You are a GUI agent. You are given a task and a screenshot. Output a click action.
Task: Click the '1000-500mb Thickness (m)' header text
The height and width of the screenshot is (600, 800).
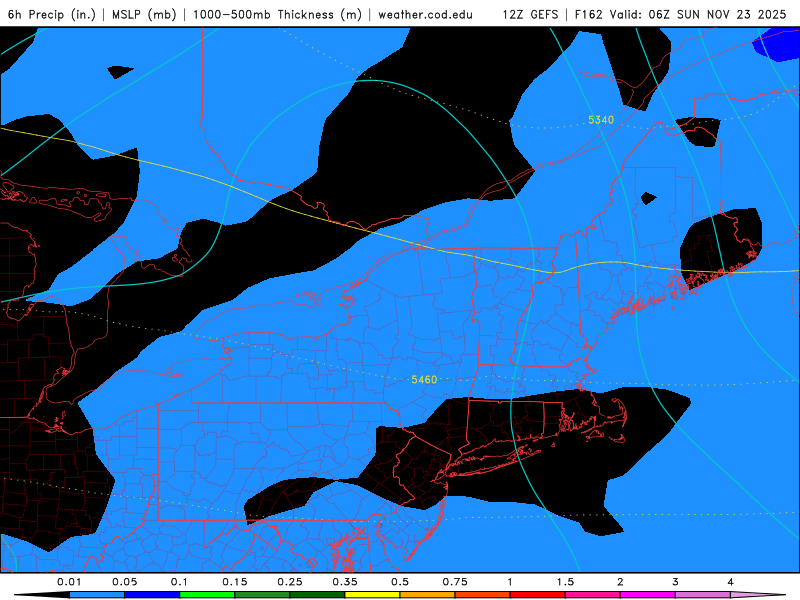[x=277, y=14]
